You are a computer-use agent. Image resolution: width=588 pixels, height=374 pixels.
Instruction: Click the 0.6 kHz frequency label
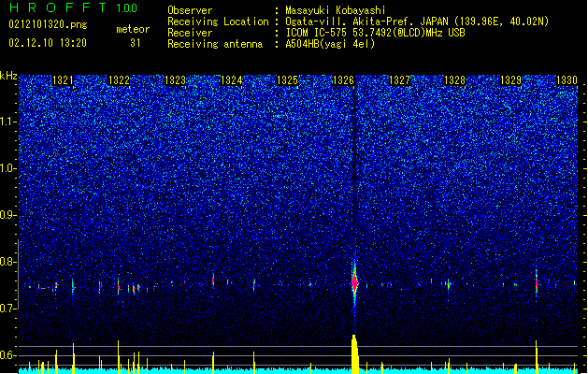8,355
